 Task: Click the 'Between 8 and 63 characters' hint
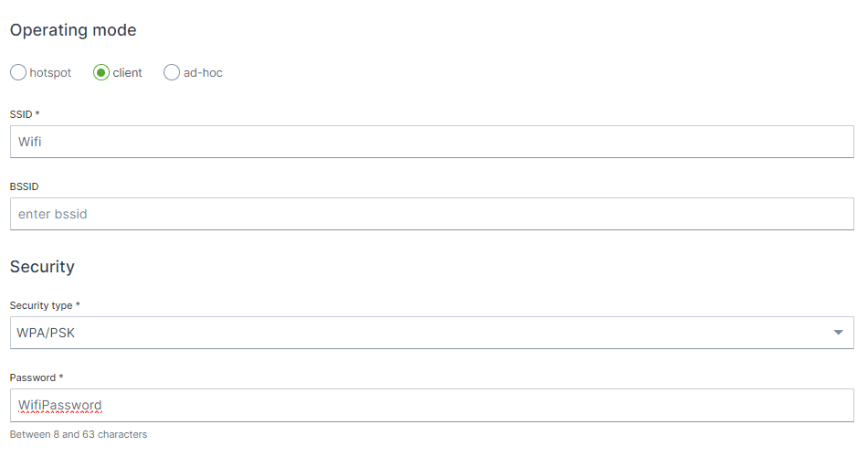tap(79, 434)
